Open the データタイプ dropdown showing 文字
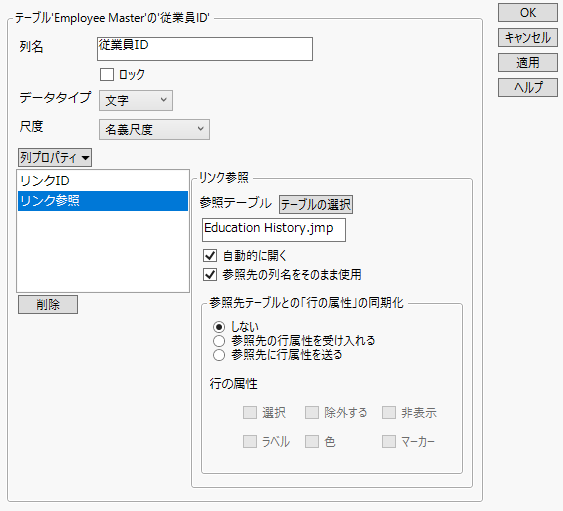 136,100
